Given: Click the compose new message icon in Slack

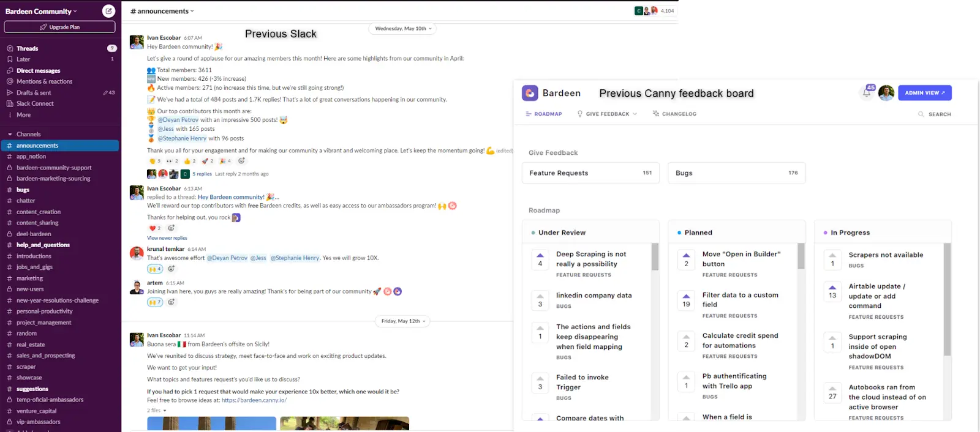Looking at the screenshot, I should coord(108,11).
